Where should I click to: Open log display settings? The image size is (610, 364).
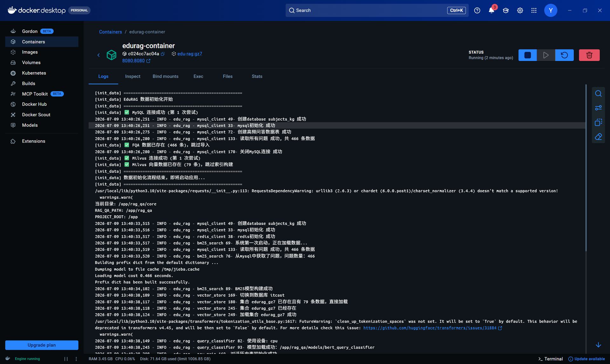tap(598, 108)
